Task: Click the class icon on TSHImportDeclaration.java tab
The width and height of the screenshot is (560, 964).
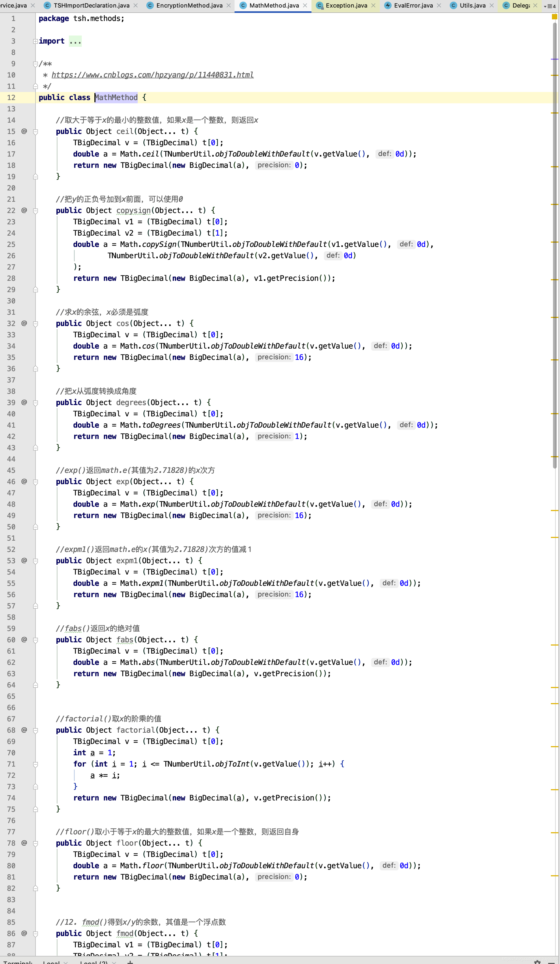Action: pos(47,5)
